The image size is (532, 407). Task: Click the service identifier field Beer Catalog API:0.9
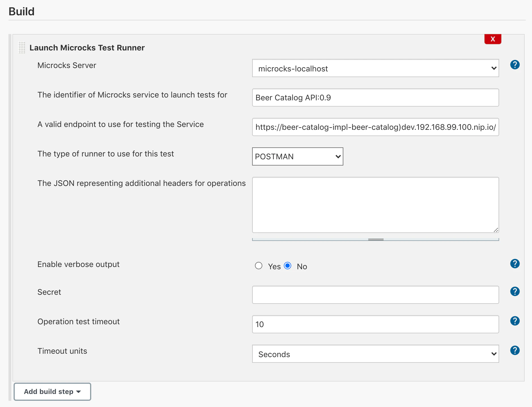pyautogui.click(x=375, y=98)
